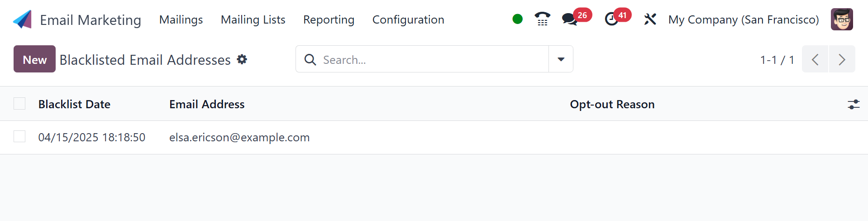Screen dimensions: 868x221
Task: Open optional columns adjust settings icon
Action: click(x=853, y=105)
